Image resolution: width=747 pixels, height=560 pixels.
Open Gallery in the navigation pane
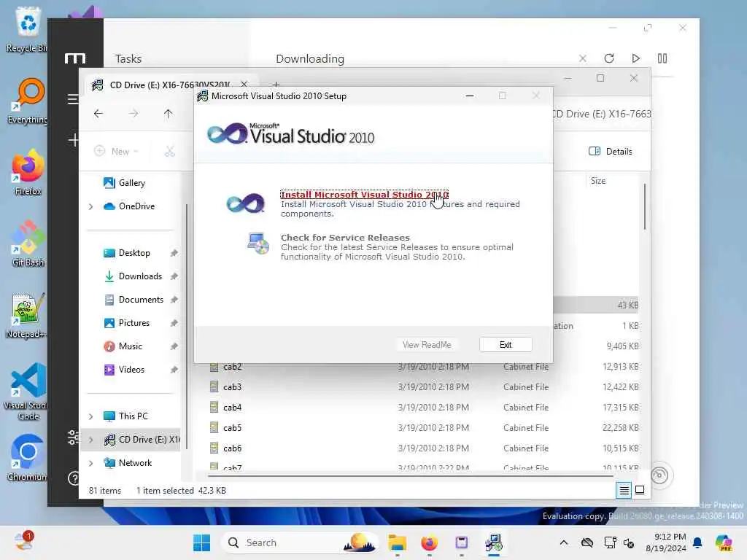pyautogui.click(x=131, y=183)
